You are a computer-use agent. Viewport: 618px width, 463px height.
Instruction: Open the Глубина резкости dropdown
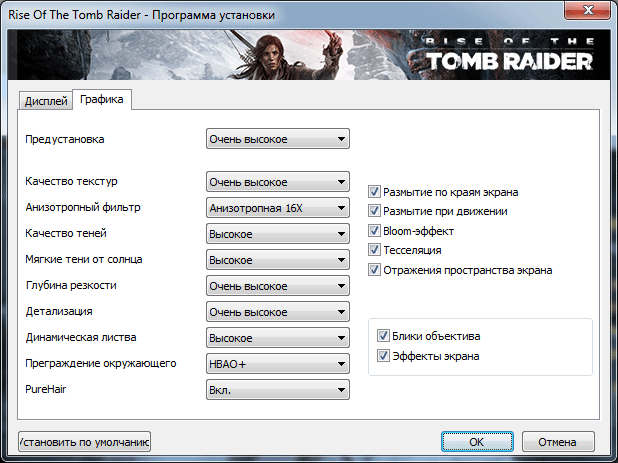(277, 286)
